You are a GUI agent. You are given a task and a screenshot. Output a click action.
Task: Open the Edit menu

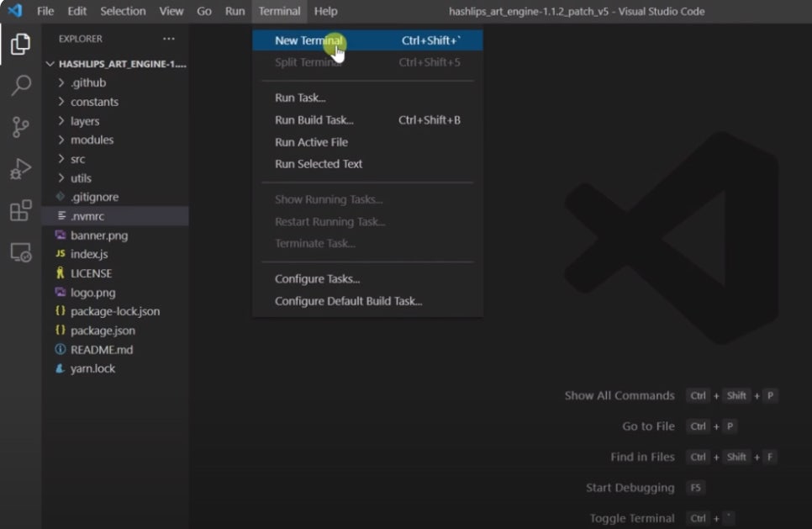(76, 11)
